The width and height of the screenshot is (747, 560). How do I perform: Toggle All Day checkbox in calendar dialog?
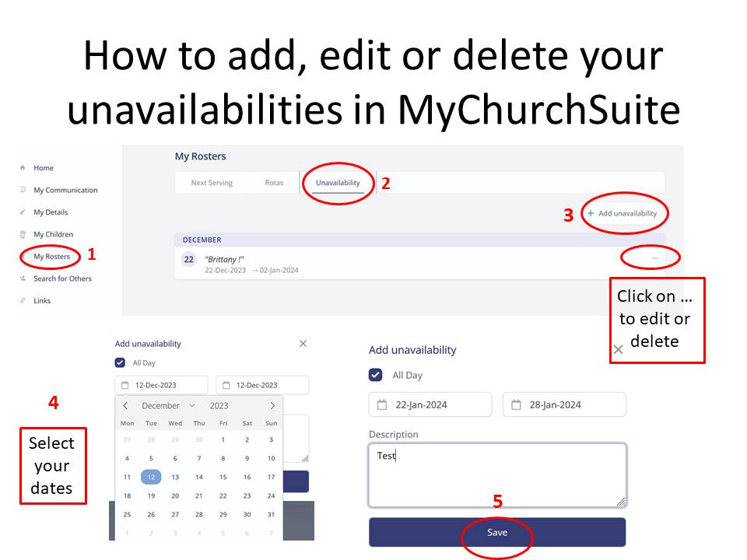[x=120, y=363]
